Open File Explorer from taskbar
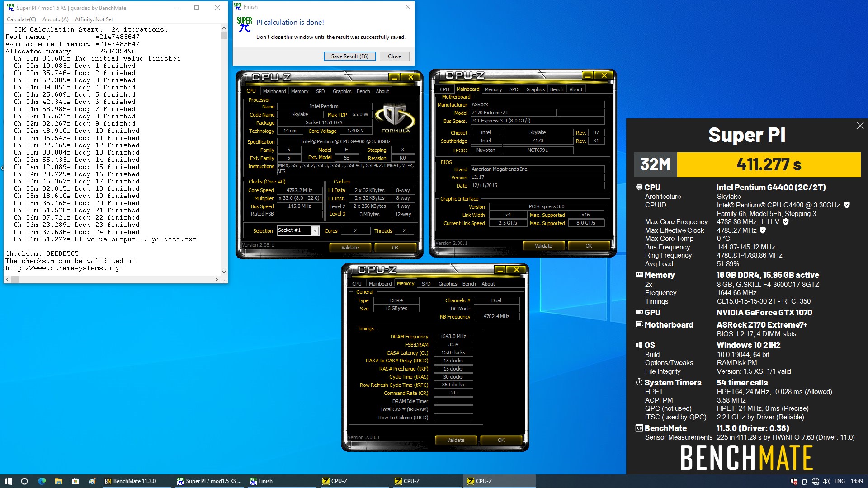Image resolution: width=868 pixels, height=488 pixels. pyautogui.click(x=59, y=481)
